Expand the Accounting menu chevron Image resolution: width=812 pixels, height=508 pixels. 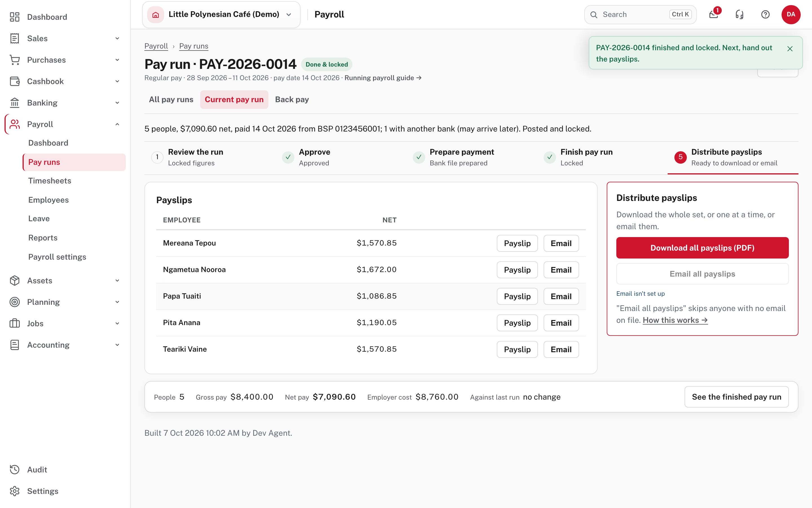coord(117,345)
